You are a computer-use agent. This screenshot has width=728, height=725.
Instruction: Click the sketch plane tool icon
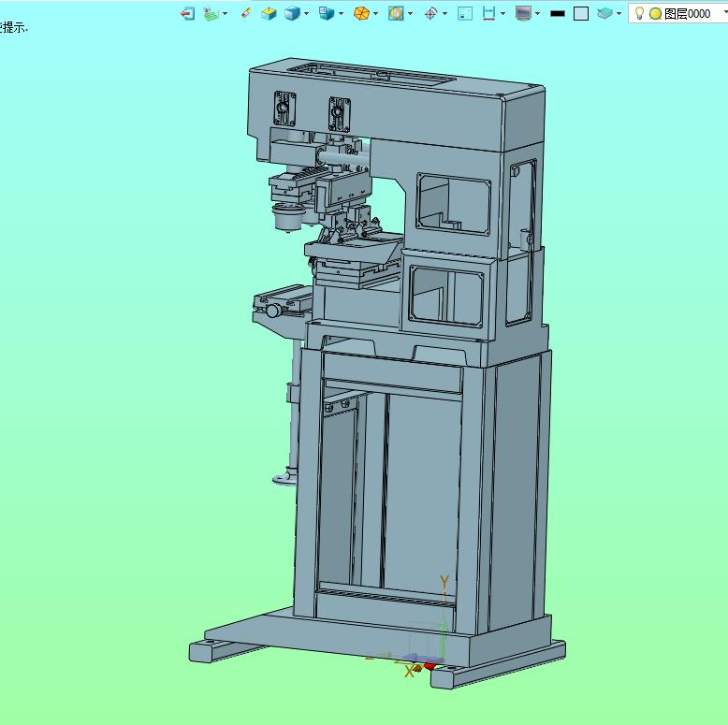[x=211, y=13]
